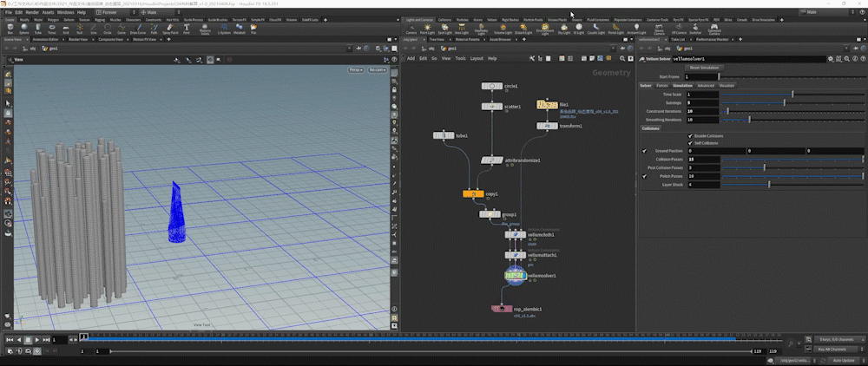Click the vellumsolver1 node name field

click(x=749, y=59)
